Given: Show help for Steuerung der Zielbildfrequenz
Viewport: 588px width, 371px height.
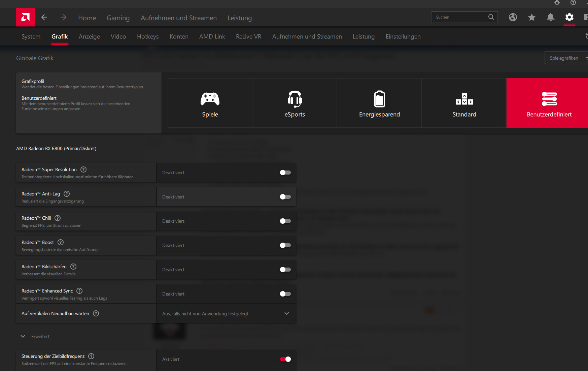Looking at the screenshot, I should click(x=91, y=356).
